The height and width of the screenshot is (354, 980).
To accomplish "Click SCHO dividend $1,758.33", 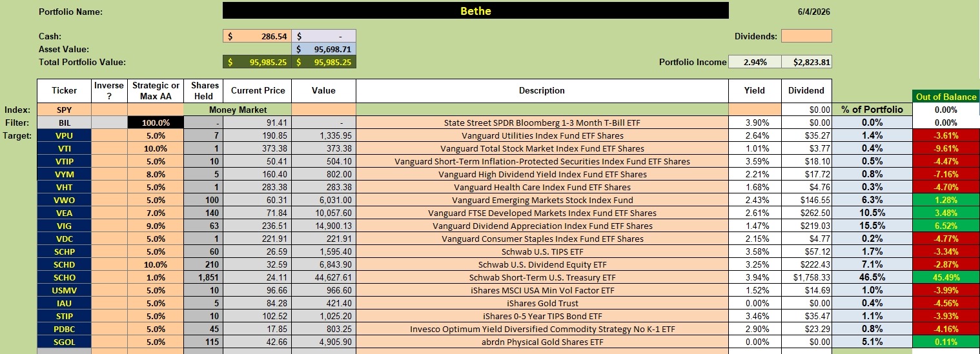I will point(806,277).
